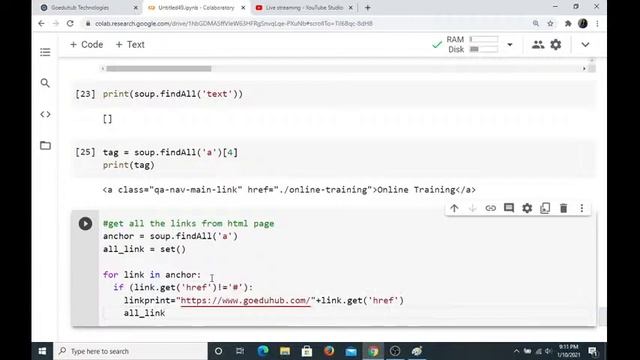Click the horizontal output scrollbar thumb
The height and width of the screenshot is (360, 640).
tap(159, 69)
